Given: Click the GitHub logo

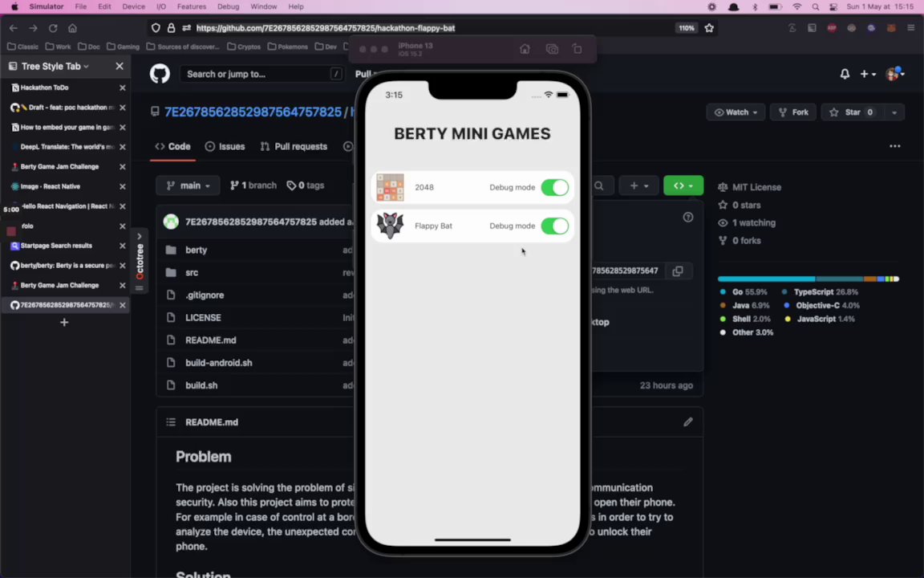Looking at the screenshot, I should [160, 74].
